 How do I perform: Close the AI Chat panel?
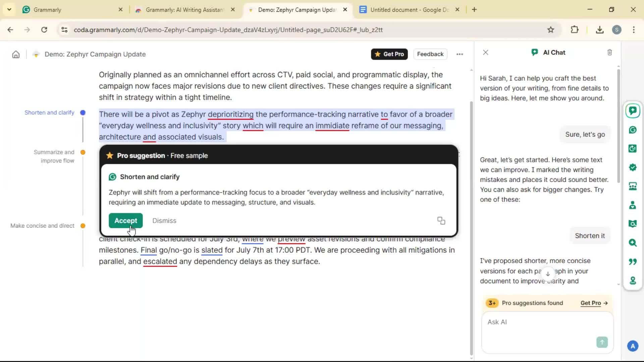(485, 53)
